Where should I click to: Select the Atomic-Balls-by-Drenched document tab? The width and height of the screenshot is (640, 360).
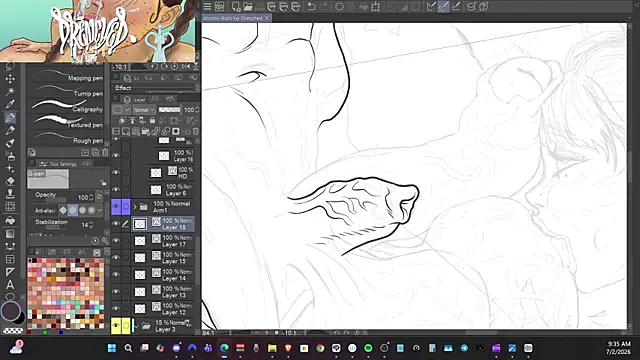(233, 18)
